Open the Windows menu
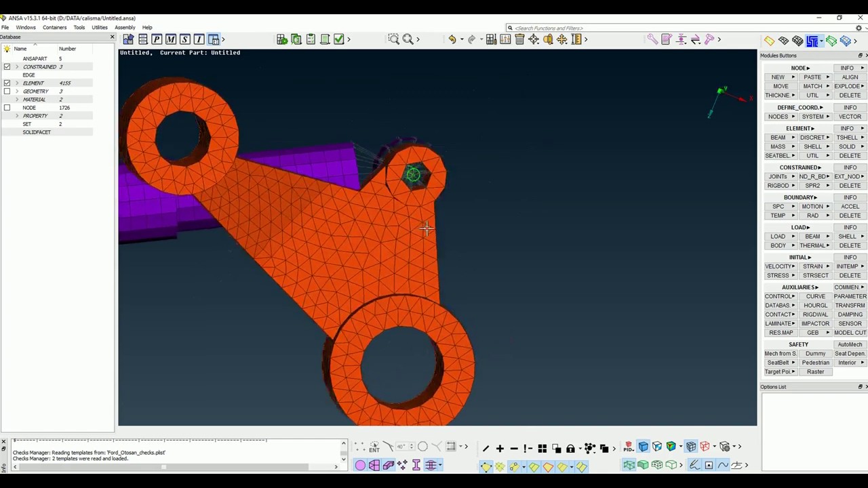The width and height of the screenshot is (868, 488). 26,28
